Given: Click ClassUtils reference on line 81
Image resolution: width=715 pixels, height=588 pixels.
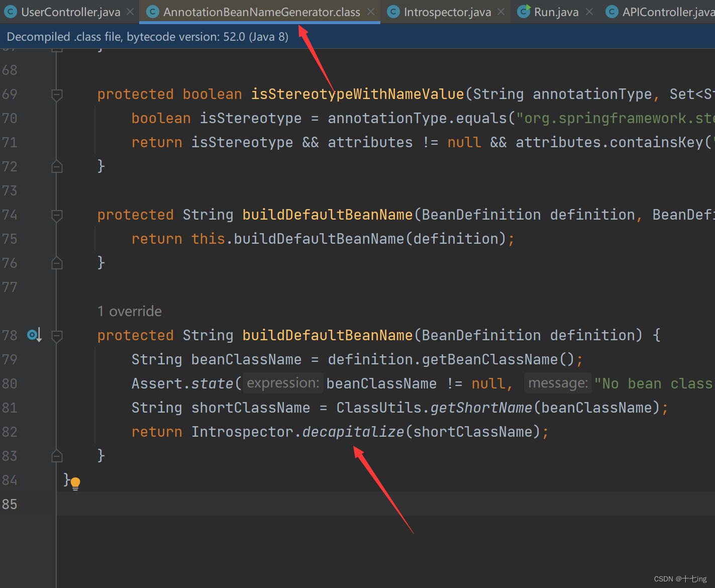Looking at the screenshot, I should (x=379, y=408).
